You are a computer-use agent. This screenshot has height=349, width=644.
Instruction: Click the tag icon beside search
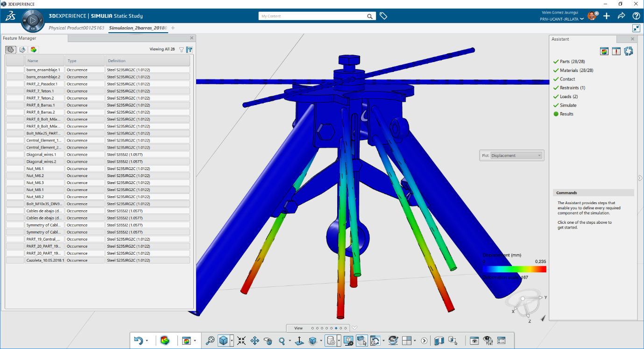[x=383, y=16]
